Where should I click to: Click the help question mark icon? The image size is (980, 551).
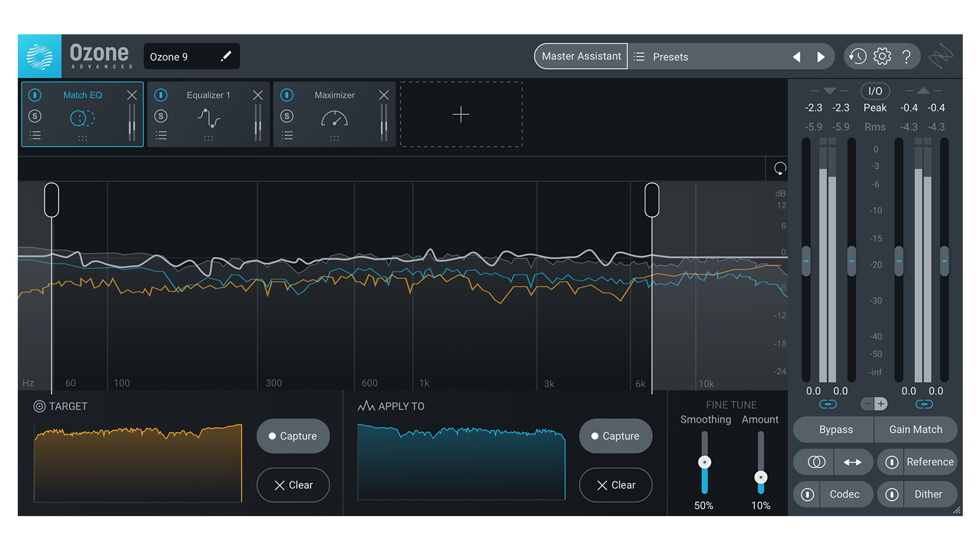point(907,57)
